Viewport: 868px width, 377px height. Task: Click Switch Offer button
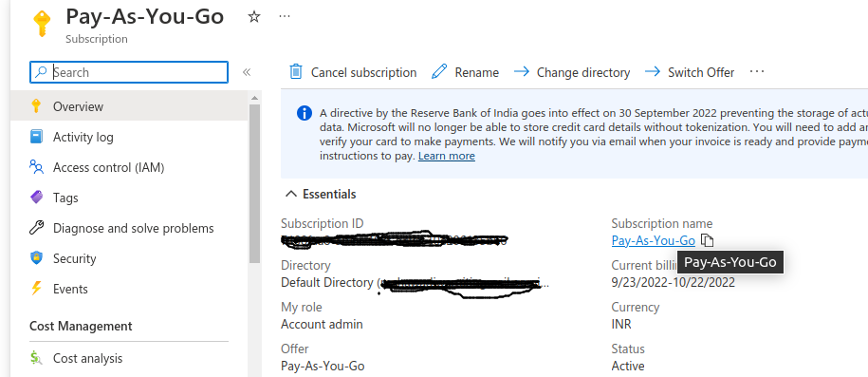click(690, 72)
